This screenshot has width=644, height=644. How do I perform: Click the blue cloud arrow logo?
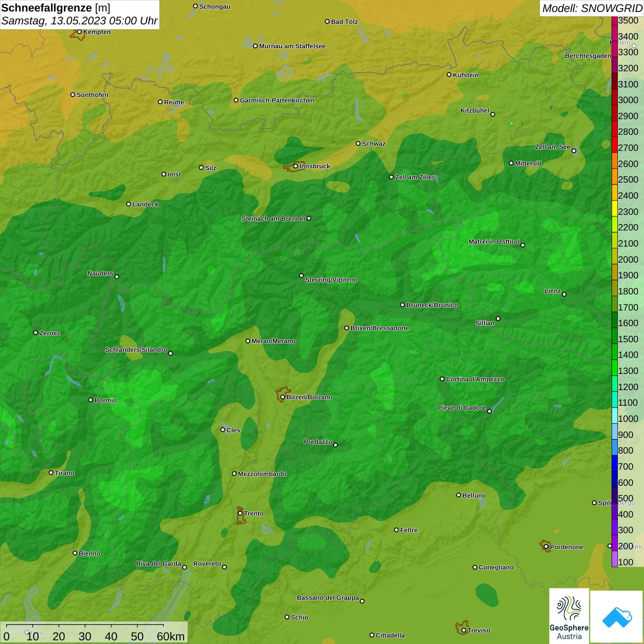617,617
